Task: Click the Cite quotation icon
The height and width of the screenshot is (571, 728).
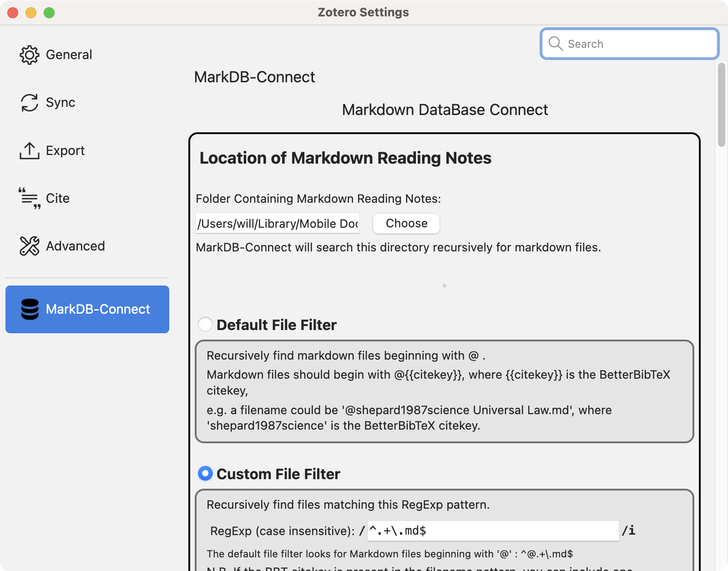Action: pos(30,198)
